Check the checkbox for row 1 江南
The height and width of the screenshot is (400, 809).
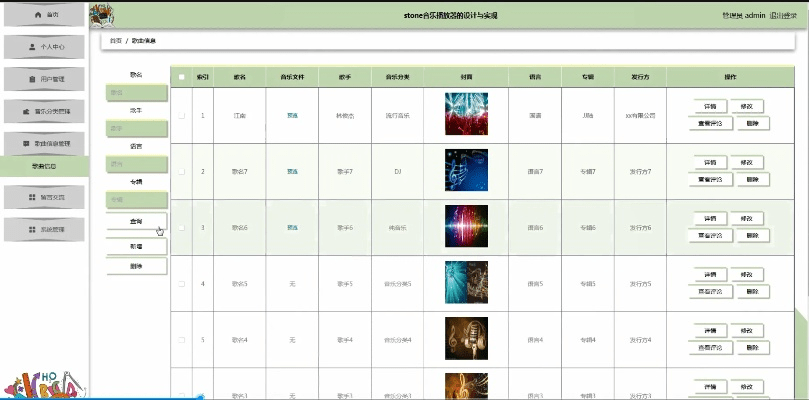(x=181, y=116)
